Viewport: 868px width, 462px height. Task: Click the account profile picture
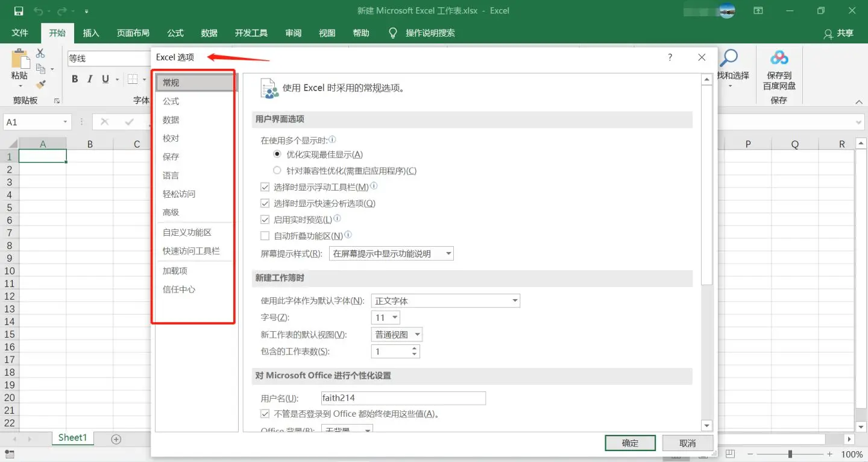point(727,11)
